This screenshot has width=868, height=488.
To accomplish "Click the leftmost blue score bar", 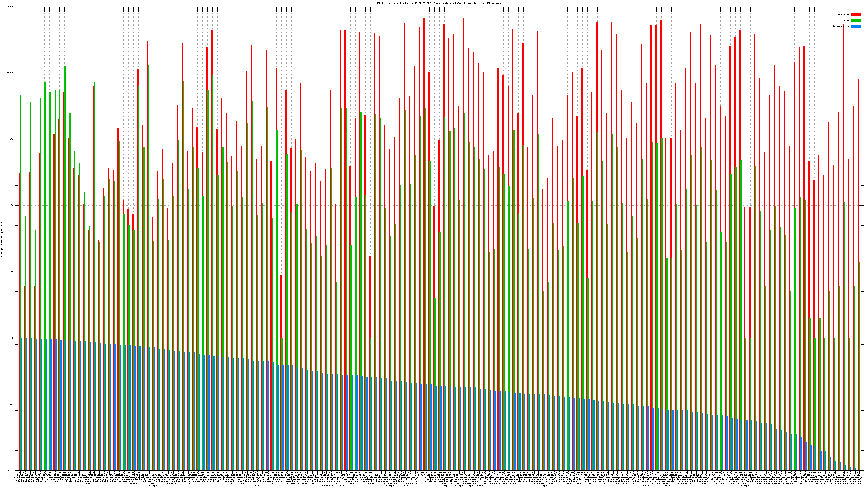I will click(22, 404).
